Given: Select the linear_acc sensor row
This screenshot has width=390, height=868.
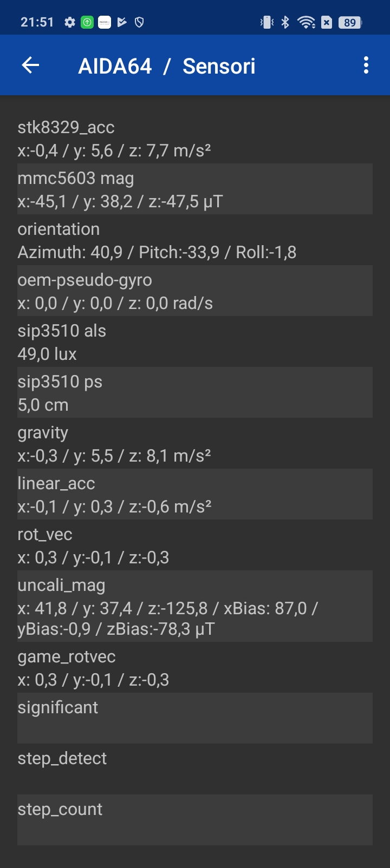Looking at the screenshot, I should click(195, 494).
